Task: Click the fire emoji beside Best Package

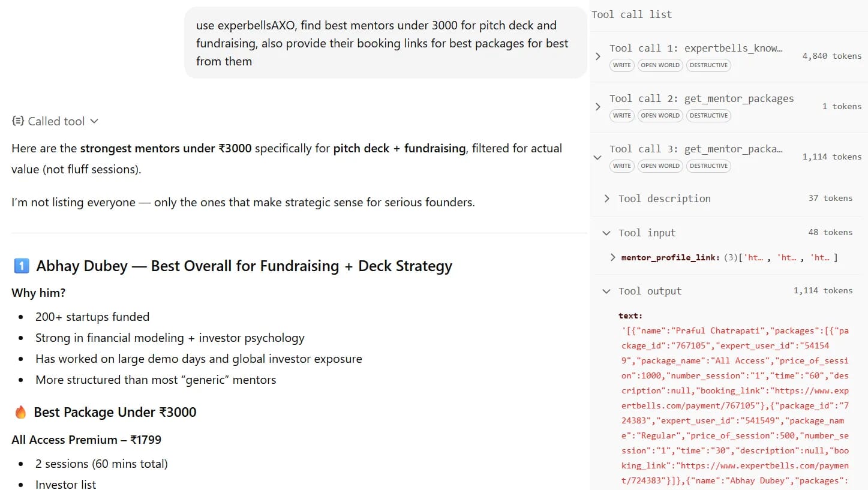Action: click(20, 412)
